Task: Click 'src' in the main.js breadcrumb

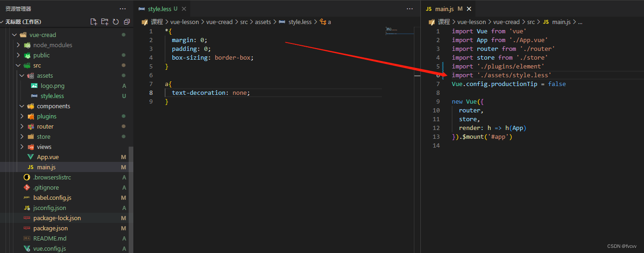Action: pos(531,22)
